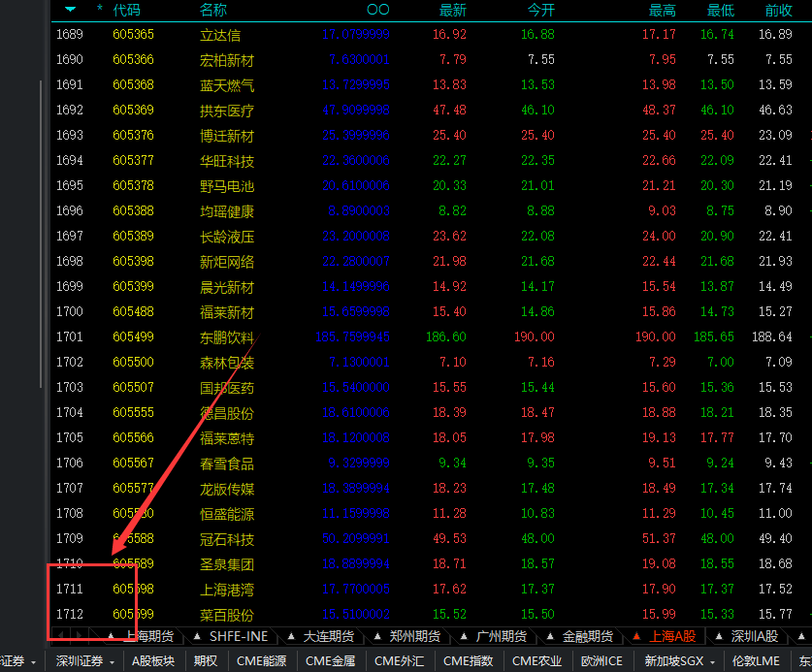Screen dimensions: 812x672
Task: Select the 东鹏饮料 price 186.60
Action: pos(446,337)
